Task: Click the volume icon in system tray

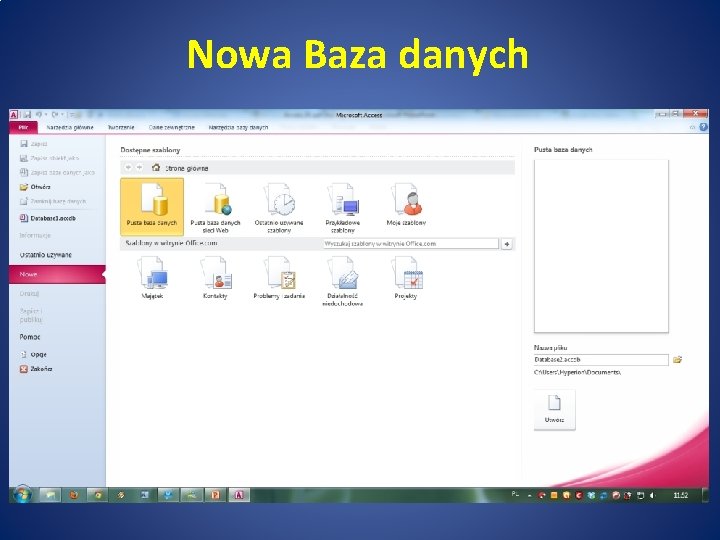Action: pyautogui.click(x=652, y=495)
